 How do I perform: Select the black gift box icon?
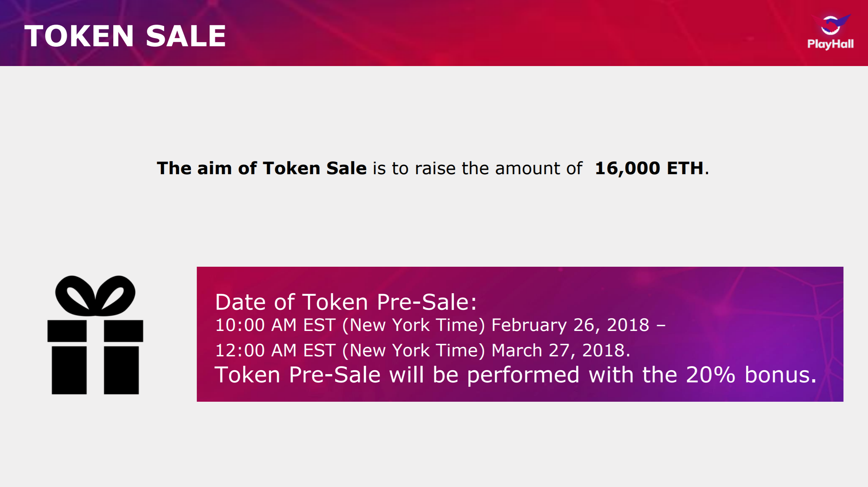(x=95, y=335)
